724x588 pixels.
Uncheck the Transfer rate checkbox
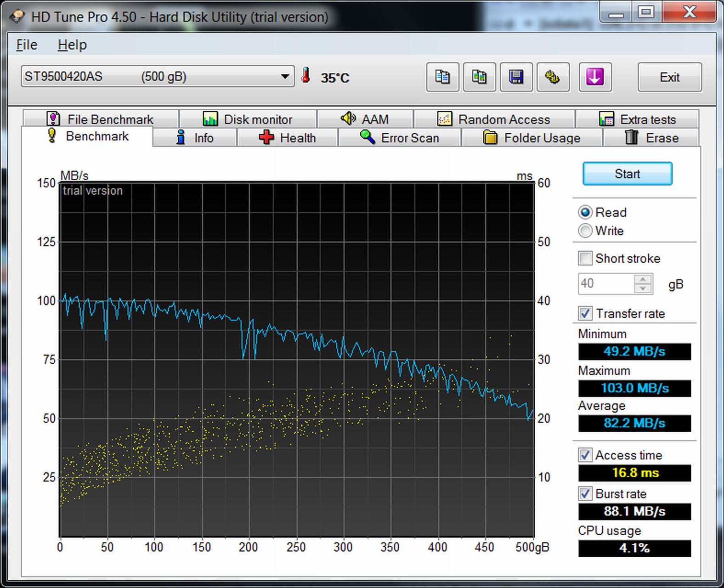pos(585,313)
